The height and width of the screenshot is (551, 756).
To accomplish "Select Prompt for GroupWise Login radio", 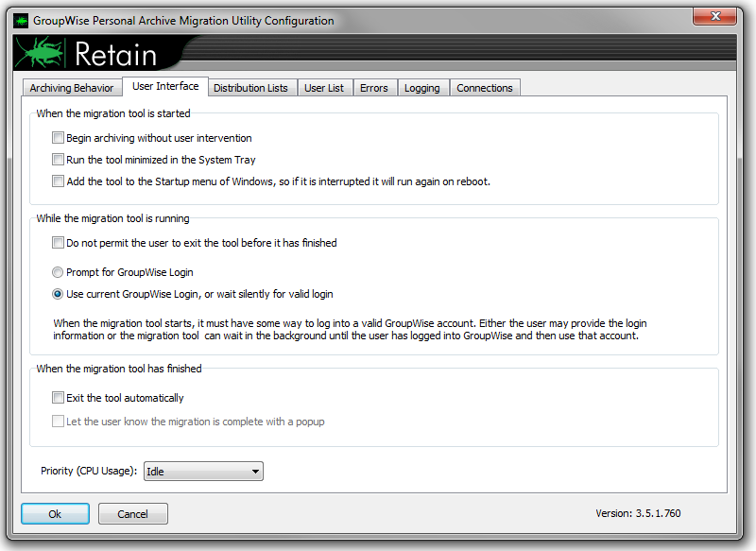I will click(x=58, y=272).
